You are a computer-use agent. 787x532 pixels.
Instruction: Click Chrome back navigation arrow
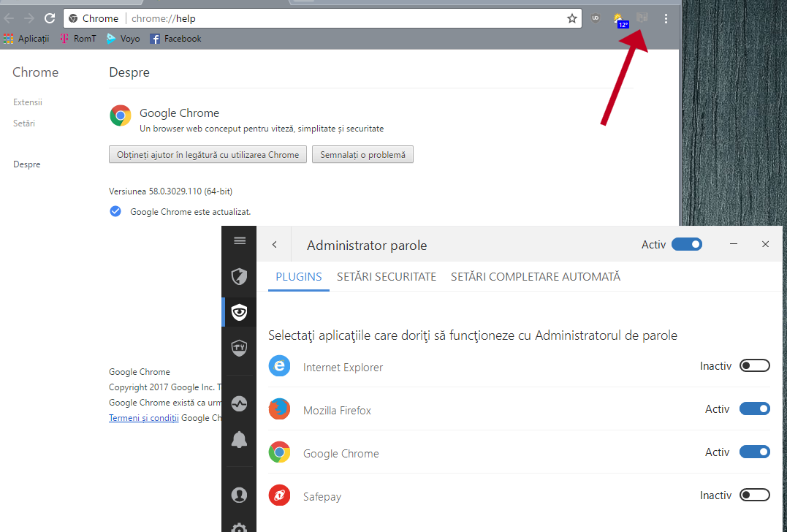[9, 18]
